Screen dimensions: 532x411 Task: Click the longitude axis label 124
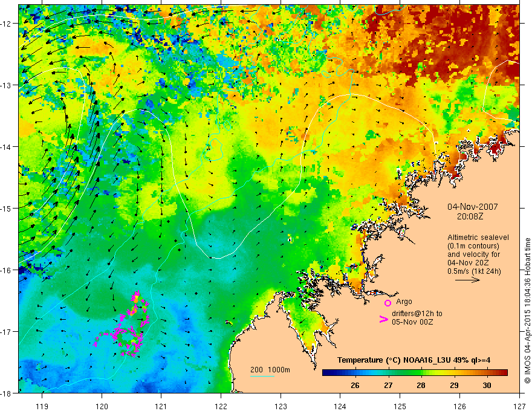tap(340, 406)
